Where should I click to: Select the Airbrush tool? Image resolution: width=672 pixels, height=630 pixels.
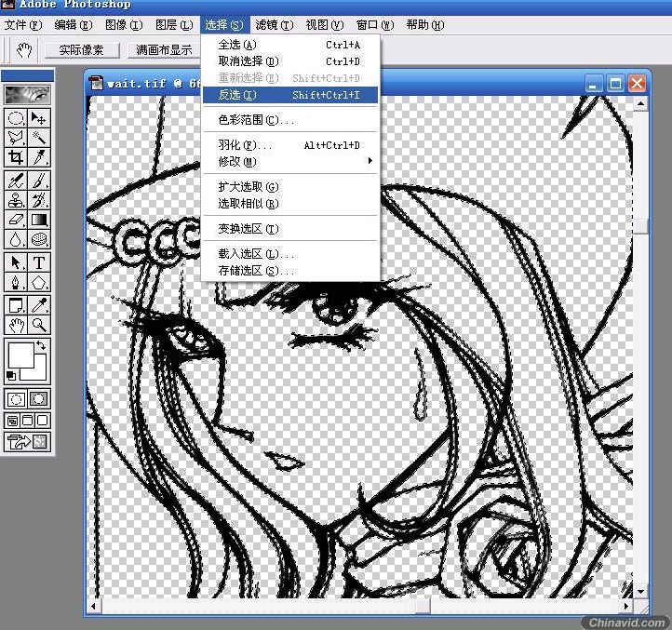[16, 181]
